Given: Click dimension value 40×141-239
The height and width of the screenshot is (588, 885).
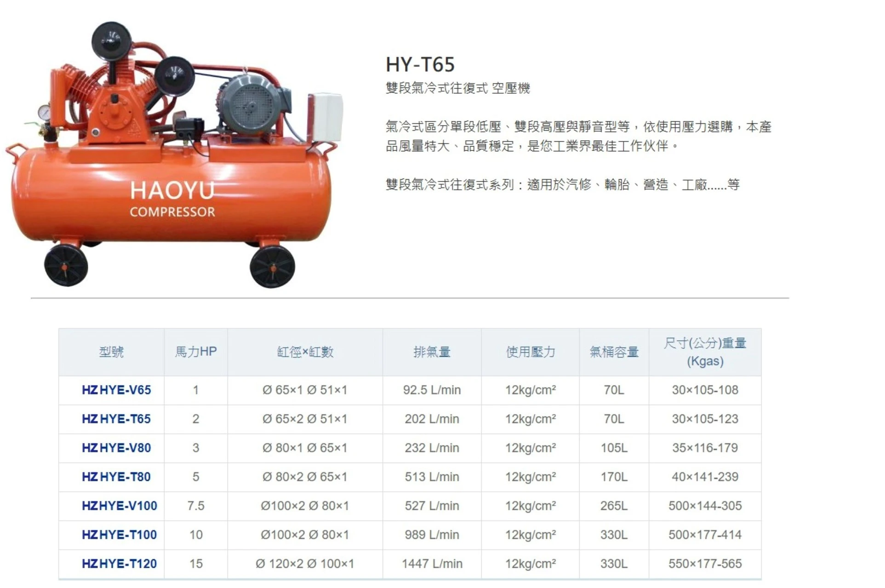Looking at the screenshot, I should pos(705,477).
